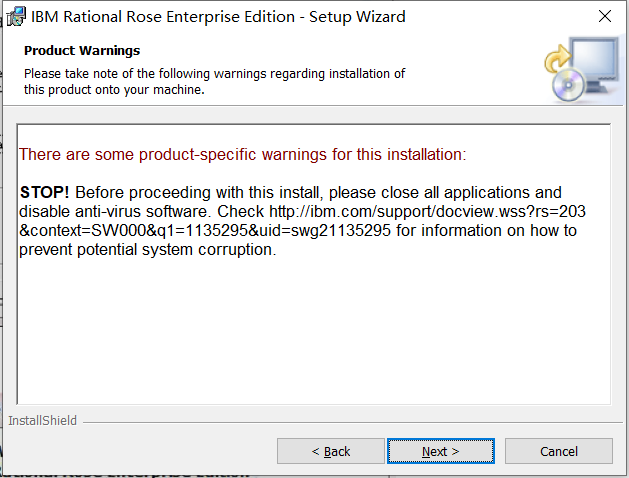
Task: Click the installer computer and disc graphic
Action: [582, 69]
